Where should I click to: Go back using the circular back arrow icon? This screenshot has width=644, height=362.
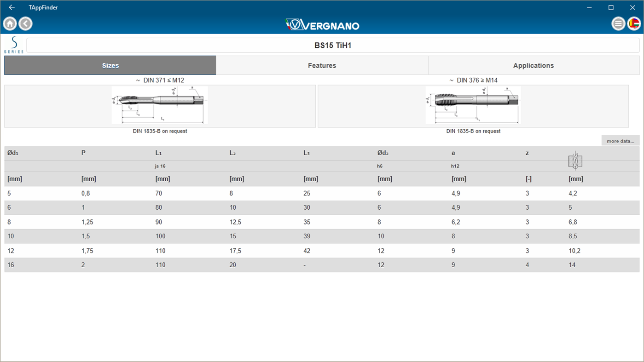(x=25, y=23)
